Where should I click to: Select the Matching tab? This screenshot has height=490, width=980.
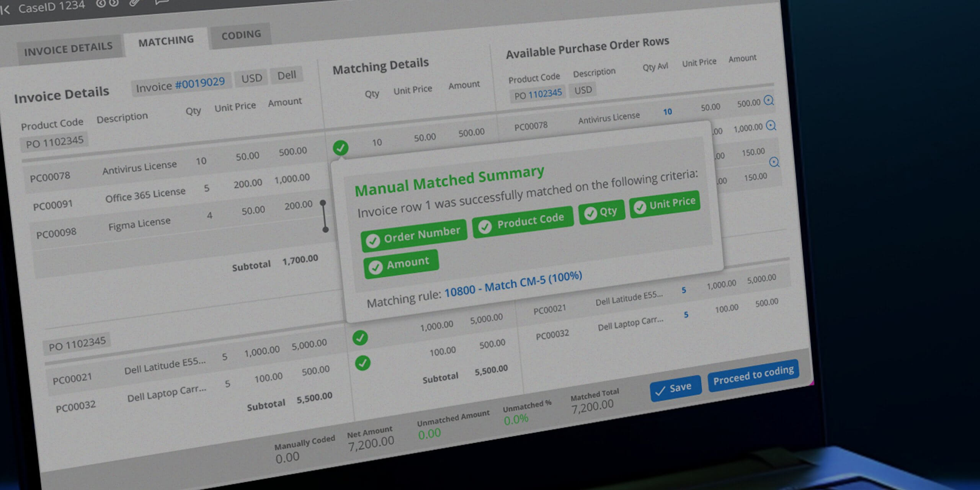(166, 41)
